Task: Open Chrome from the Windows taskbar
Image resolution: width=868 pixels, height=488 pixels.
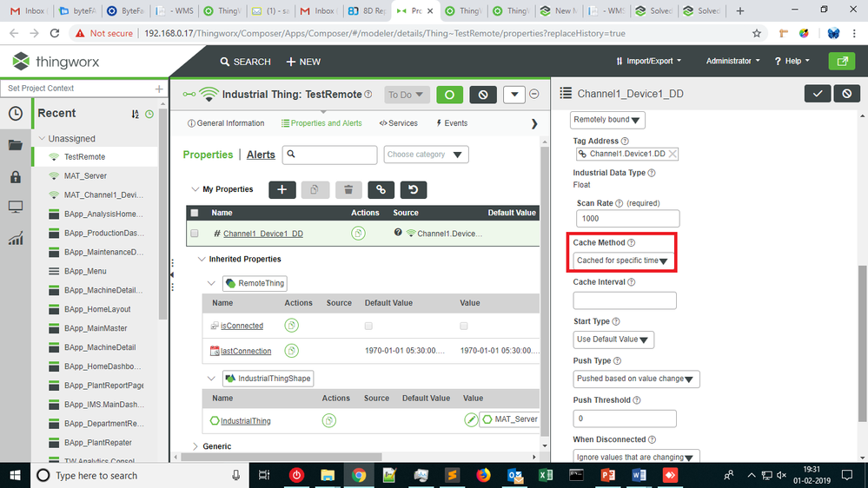Action: tap(359, 475)
